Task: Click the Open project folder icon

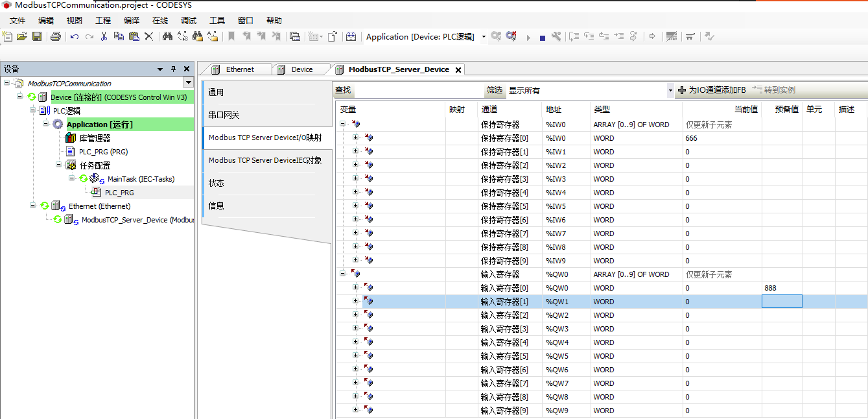Action: tap(22, 36)
